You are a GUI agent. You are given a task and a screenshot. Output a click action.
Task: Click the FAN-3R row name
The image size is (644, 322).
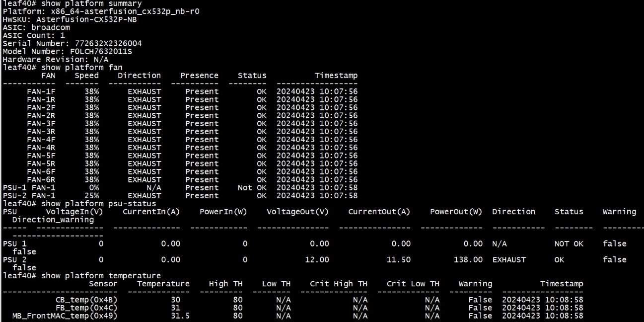click(x=41, y=131)
